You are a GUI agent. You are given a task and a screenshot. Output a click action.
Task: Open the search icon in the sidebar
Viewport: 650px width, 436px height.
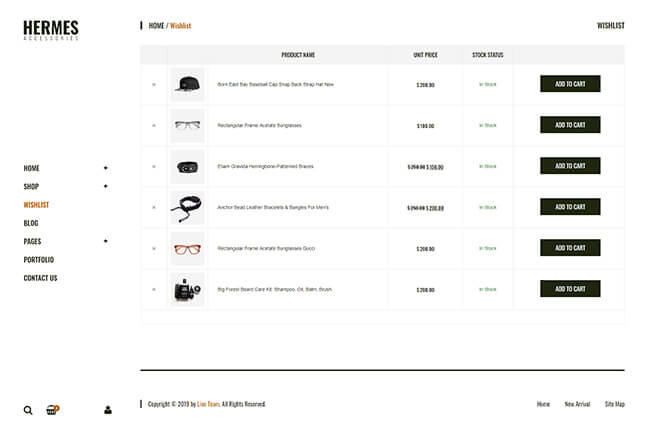coord(28,410)
